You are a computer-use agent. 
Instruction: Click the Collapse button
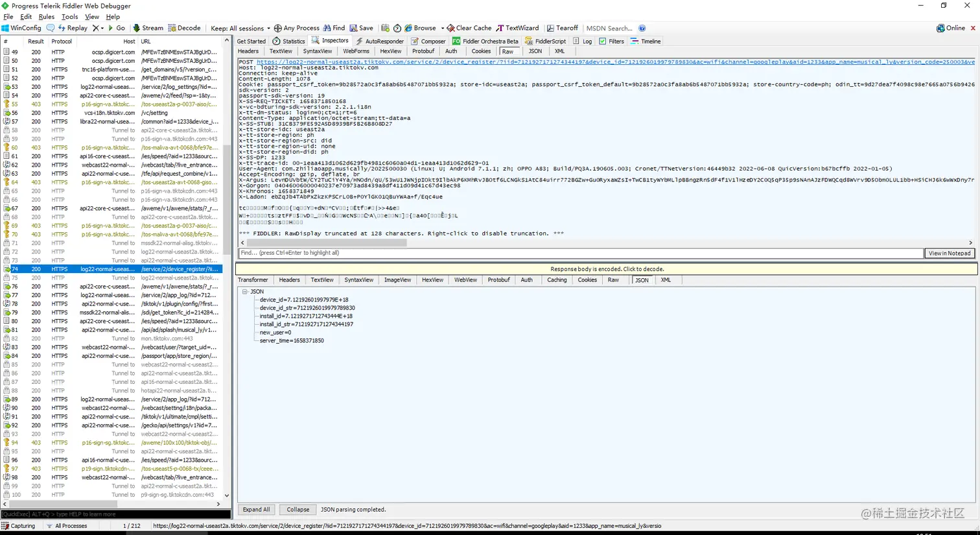(x=297, y=510)
